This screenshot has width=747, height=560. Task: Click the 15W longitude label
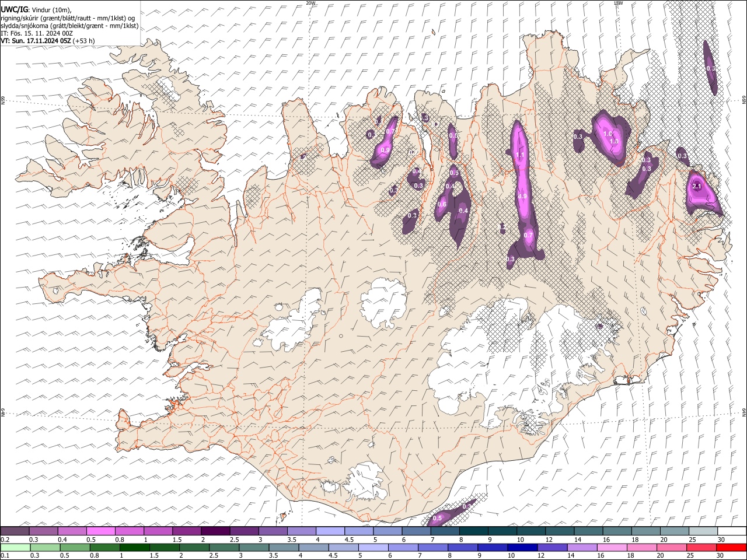[618, 3]
